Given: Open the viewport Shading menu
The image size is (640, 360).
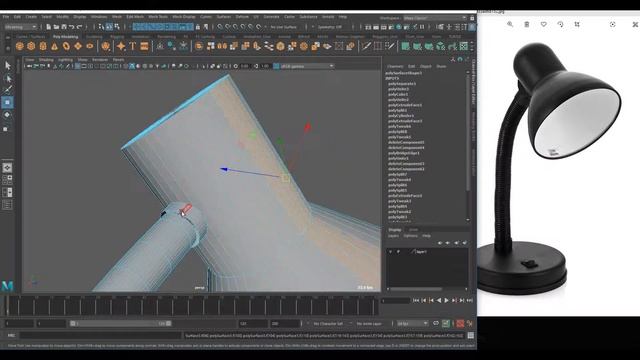Looking at the screenshot, I should [46, 60].
